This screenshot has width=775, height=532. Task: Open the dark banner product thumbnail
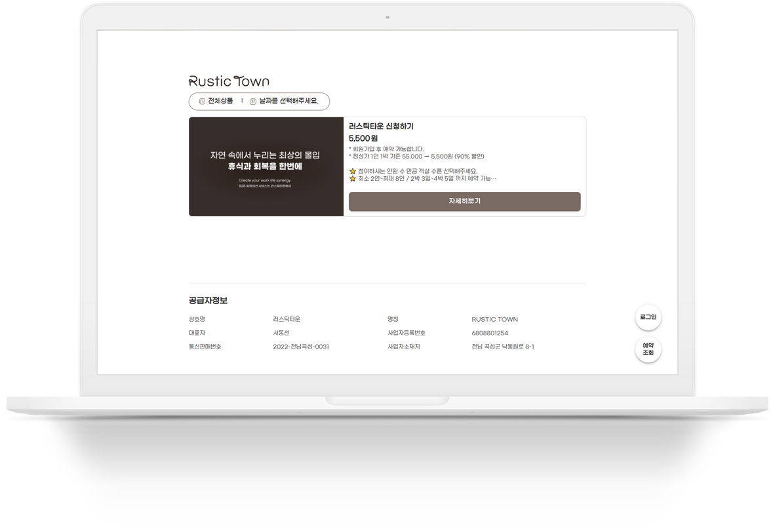click(x=266, y=166)
